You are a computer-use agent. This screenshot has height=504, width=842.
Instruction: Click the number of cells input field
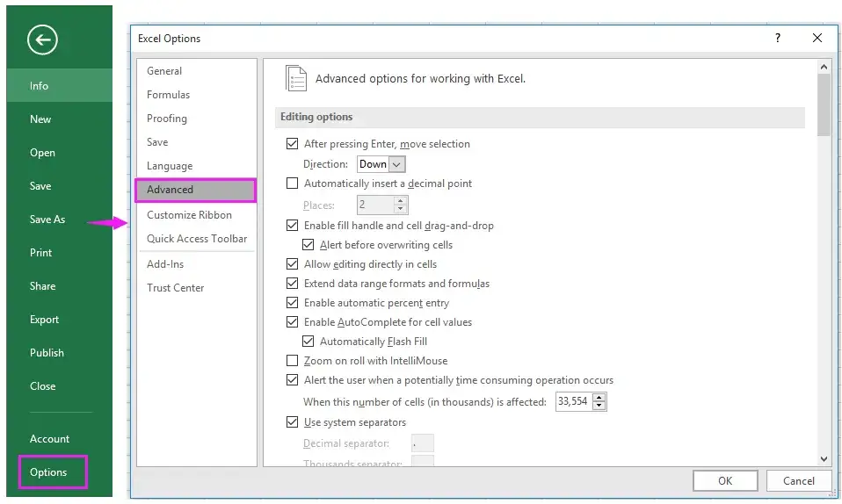click(574, 402)
